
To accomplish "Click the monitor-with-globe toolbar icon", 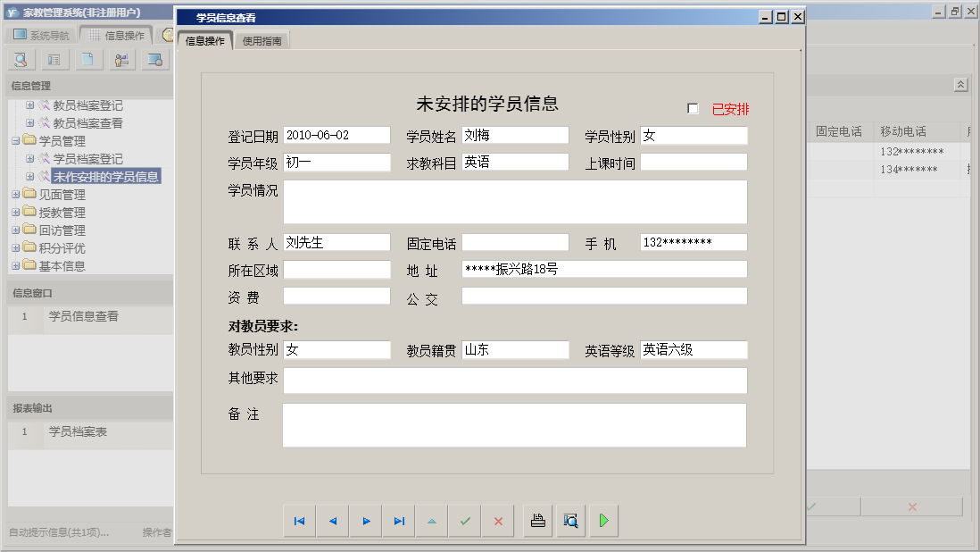I will 154,59.
